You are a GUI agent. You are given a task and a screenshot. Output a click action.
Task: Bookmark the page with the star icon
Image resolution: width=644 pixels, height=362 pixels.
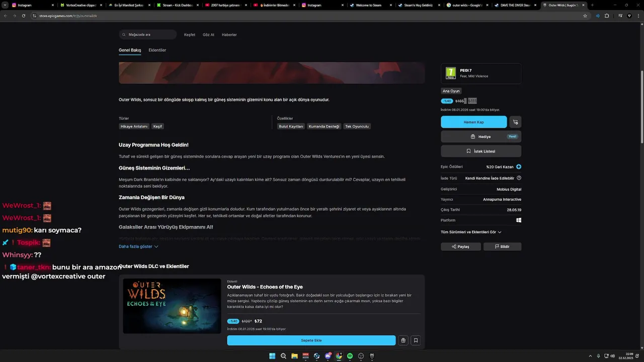[585, 16]
